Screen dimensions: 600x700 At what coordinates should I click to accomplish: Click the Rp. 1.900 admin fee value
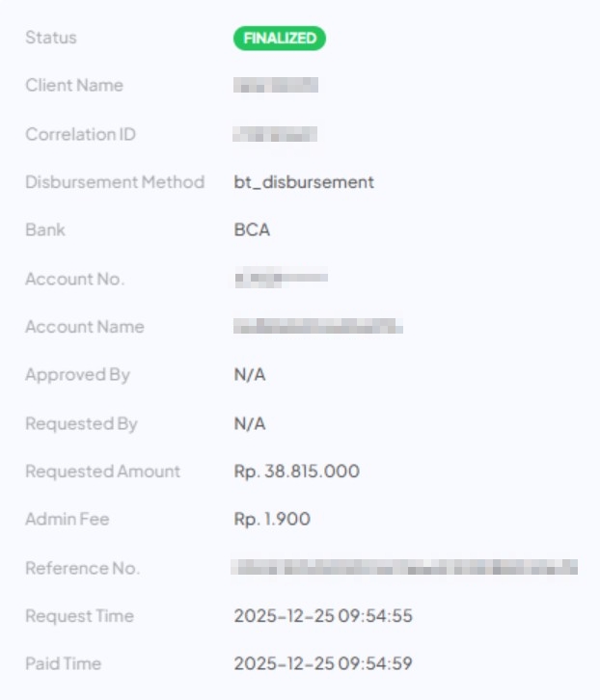coord(272,520)
